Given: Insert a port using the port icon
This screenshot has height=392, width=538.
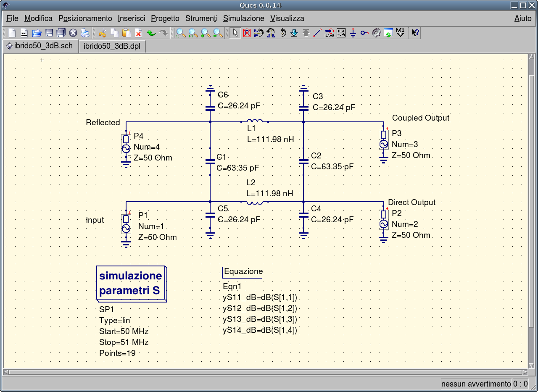Looking at the screenshot, I should pos(365,33).
